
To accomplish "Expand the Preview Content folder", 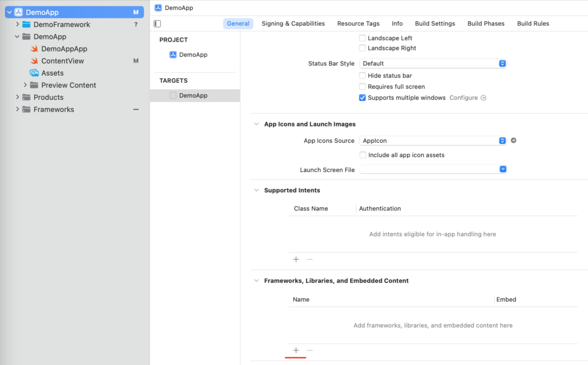I will 25,85.
